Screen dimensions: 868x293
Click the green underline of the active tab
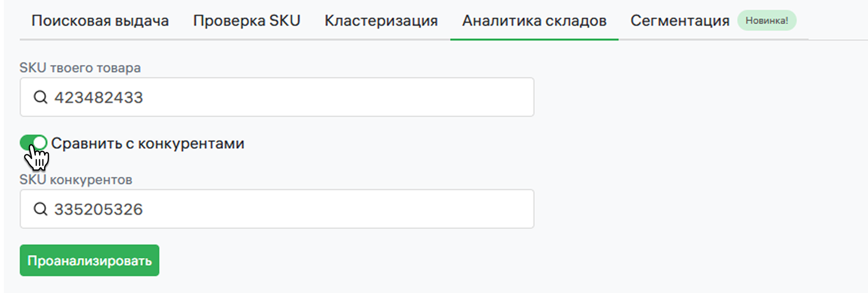point(534,39)
